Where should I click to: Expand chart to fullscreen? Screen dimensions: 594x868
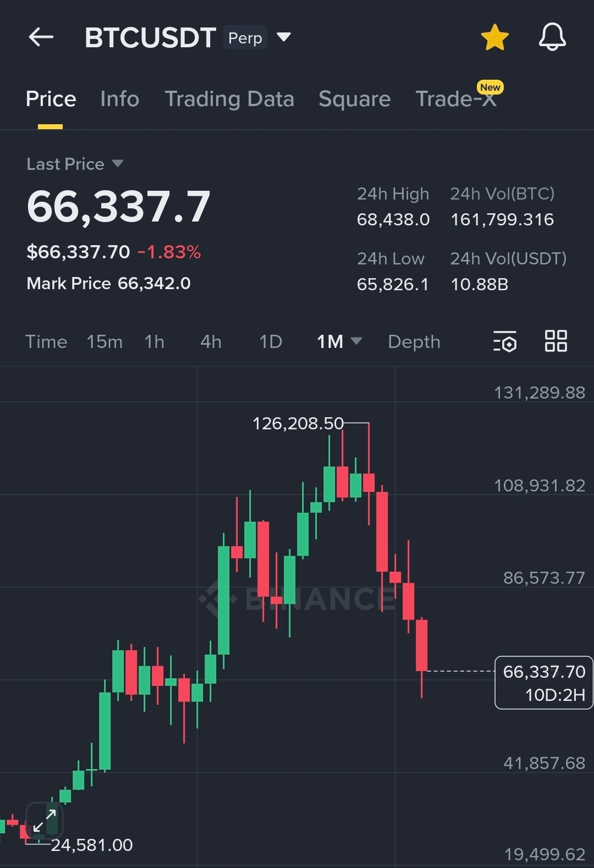tap(44, 821)
